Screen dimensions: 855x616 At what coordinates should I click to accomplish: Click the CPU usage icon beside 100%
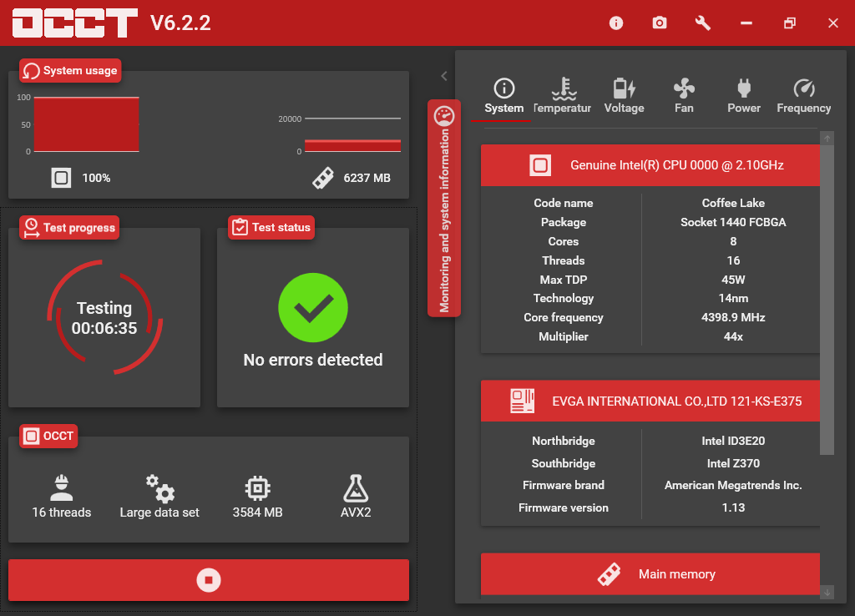tap(61, 178)
